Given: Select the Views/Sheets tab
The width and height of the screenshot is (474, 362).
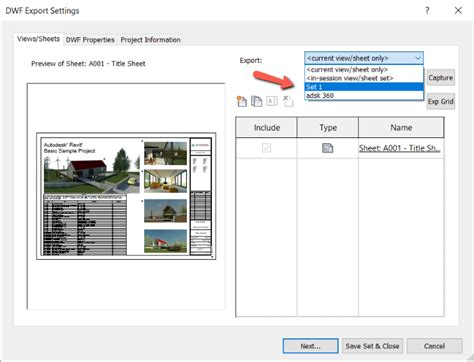Looking at the screenshot, I should 38,39.
